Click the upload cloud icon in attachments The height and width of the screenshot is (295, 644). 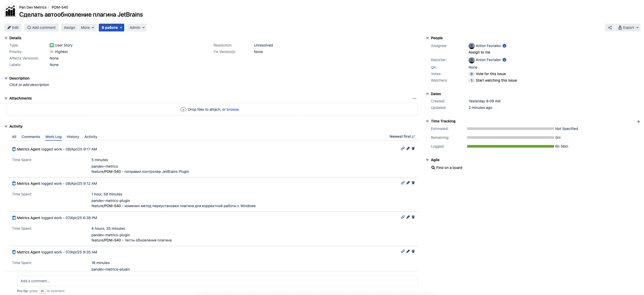(183, 109)
